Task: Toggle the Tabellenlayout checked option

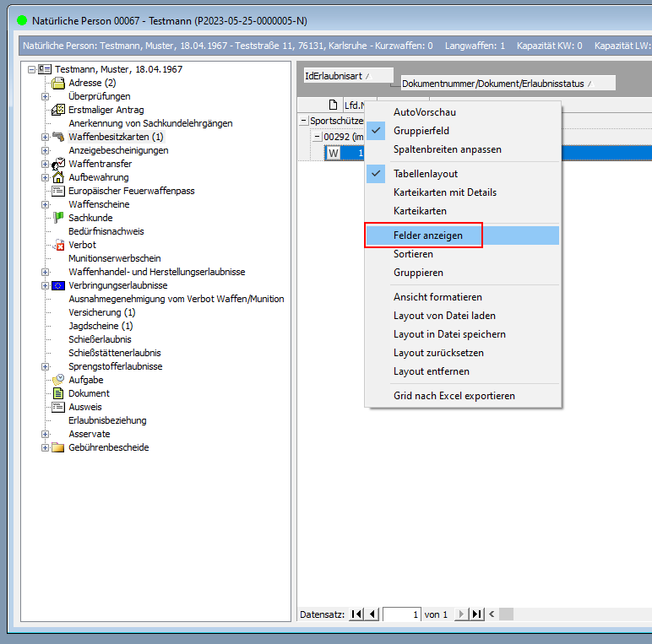Action: 424,174
